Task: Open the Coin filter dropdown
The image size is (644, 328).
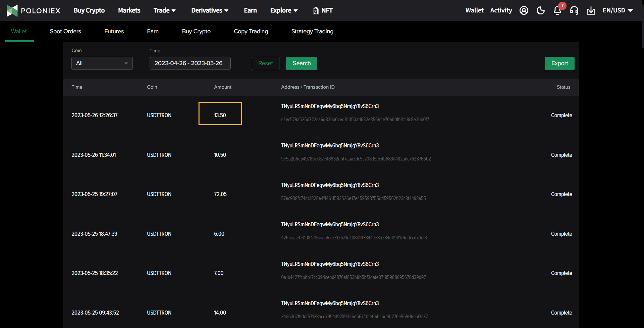Action: [x=102, y=63]
